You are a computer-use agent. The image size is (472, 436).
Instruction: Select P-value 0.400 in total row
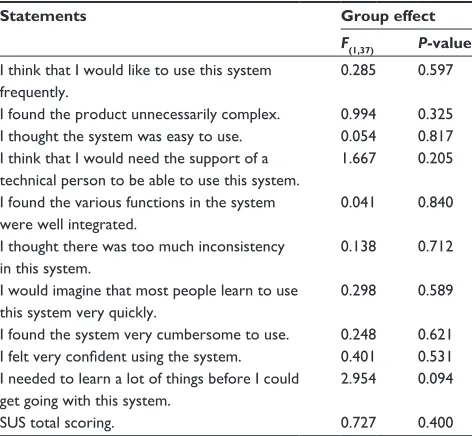pos(436,422)
